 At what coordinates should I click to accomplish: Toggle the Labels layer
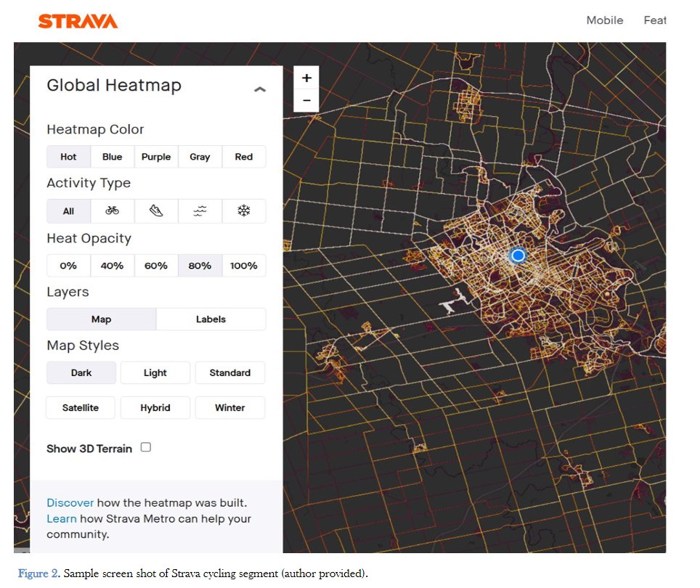click(x=211, y=319)
